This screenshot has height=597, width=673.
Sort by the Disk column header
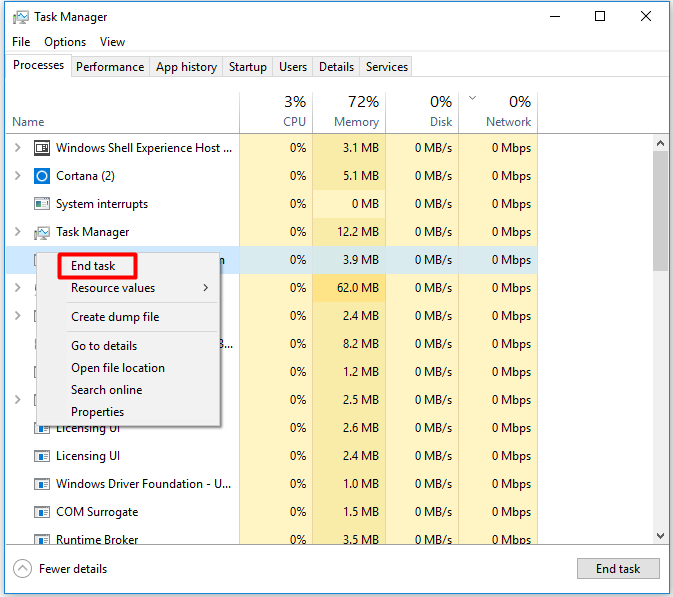point(422,112)
